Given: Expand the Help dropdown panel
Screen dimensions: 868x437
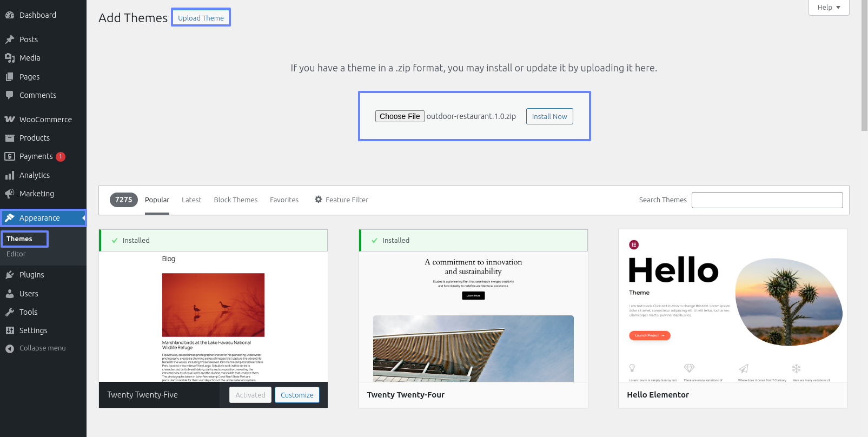Looking at the screenshot, I should (x=829, y=8).
